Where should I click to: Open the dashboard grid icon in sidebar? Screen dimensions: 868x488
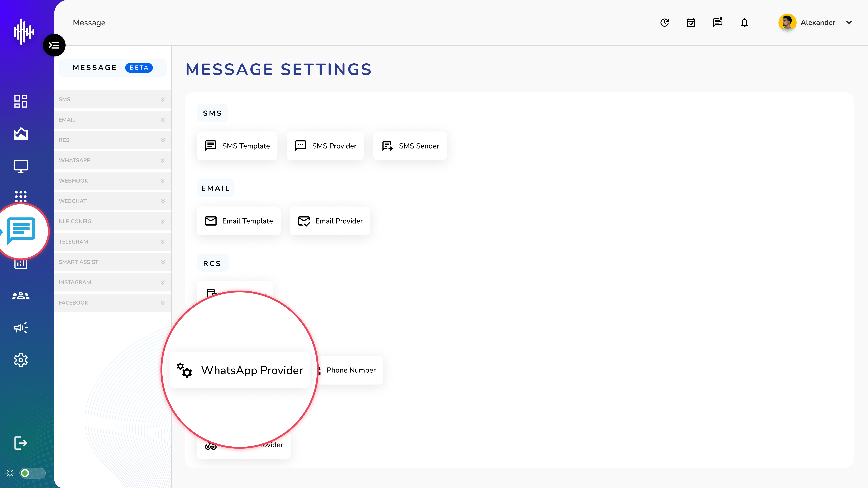click(x=20, y=101)
